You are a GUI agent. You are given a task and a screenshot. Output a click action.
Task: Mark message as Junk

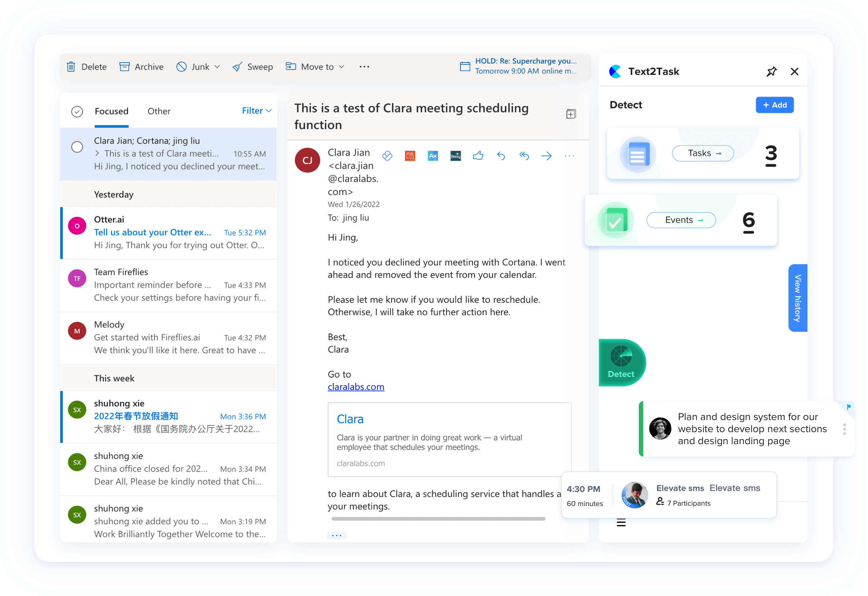coord(193,67)
